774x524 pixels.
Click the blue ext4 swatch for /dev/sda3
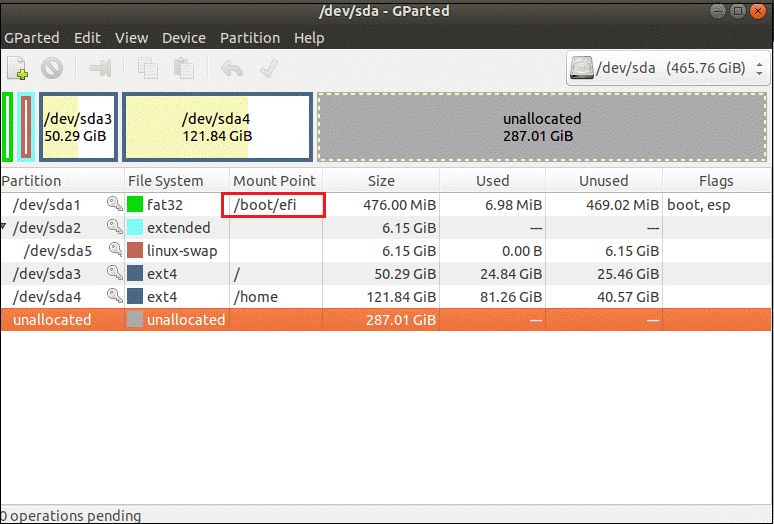pyautogui.click(x=135, y=273)
